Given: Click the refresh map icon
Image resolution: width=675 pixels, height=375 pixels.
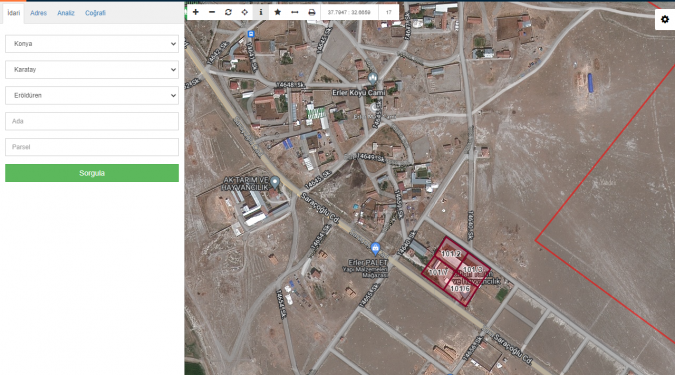Looking at the screenshot, I should (x=228, y=12).
